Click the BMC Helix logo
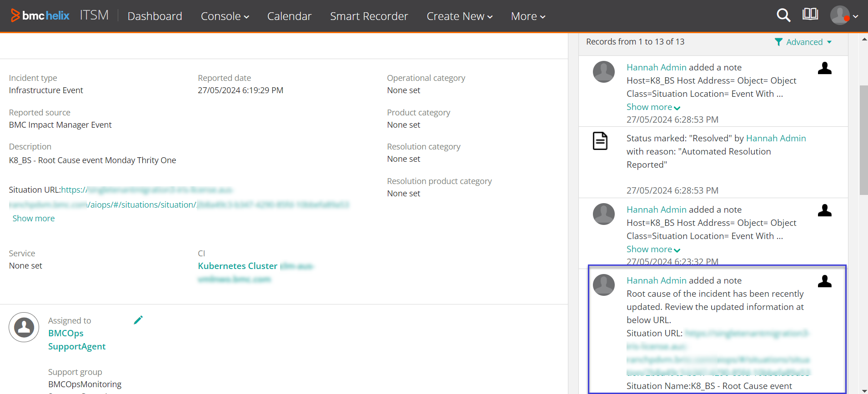This screenshot has width=868, height=394. [40, 15]
